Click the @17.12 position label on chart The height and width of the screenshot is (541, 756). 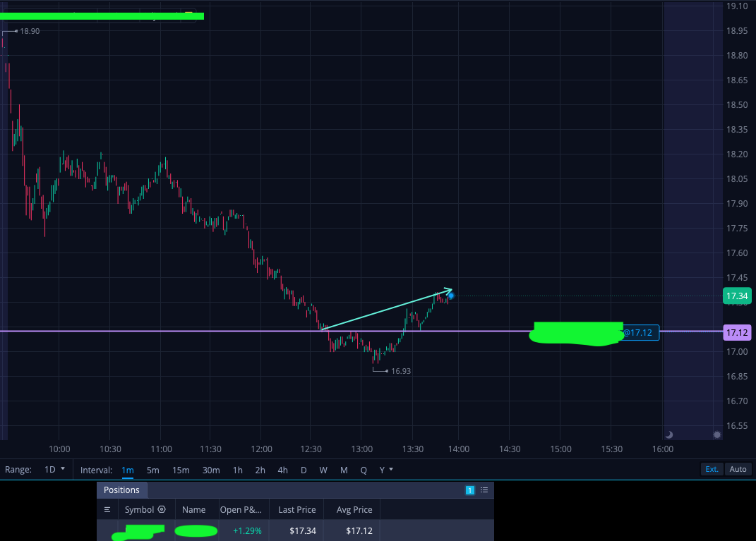[x=638, y=332]
